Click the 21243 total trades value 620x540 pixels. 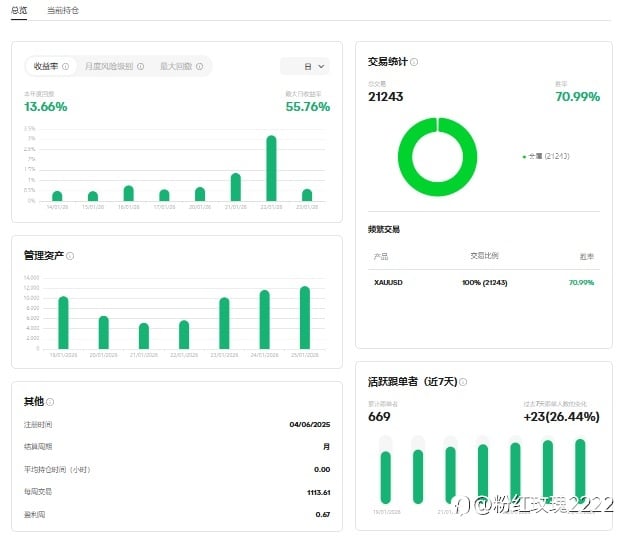386,97
